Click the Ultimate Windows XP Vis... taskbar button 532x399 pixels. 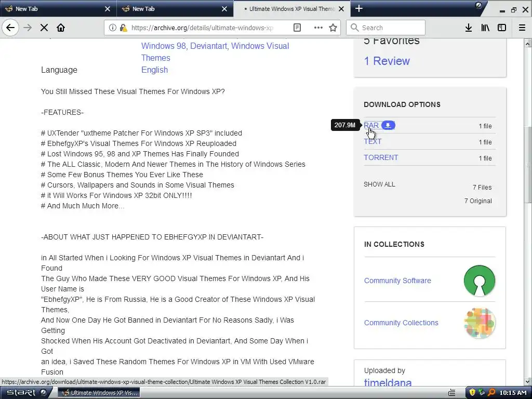[99, 393]
